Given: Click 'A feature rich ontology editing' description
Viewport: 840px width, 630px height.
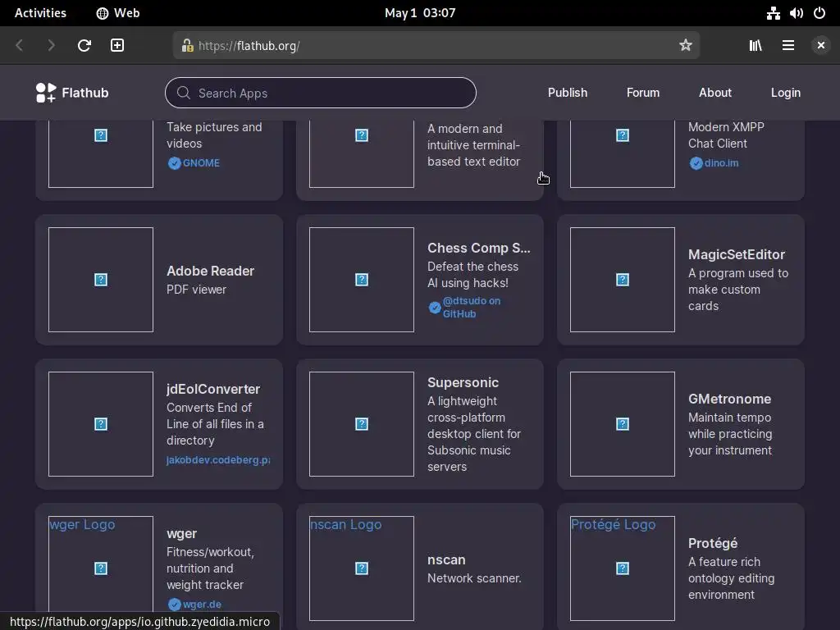Looking at the screenshot, I should tap(731, 578).
